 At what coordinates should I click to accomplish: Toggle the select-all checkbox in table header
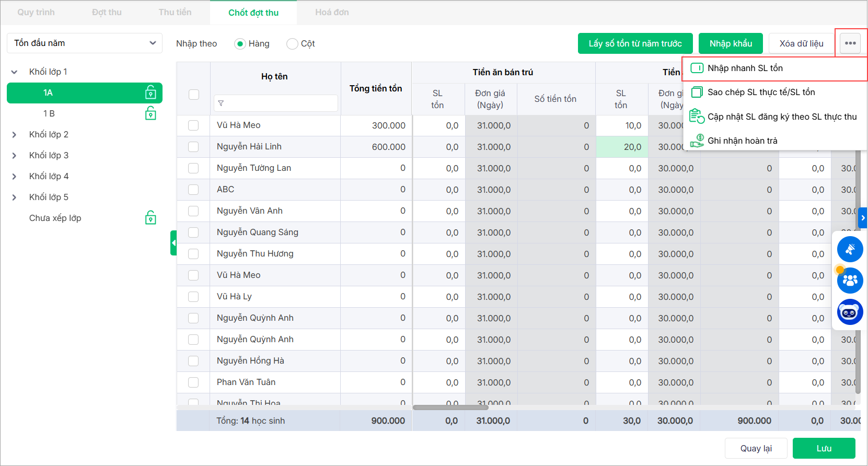194,95
